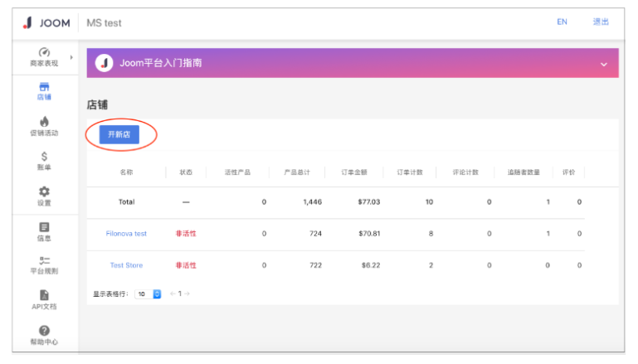Viewport: 638px width, 364px height.
Task: Select the 店铺 store icon in sidebar
Action: 44,86
